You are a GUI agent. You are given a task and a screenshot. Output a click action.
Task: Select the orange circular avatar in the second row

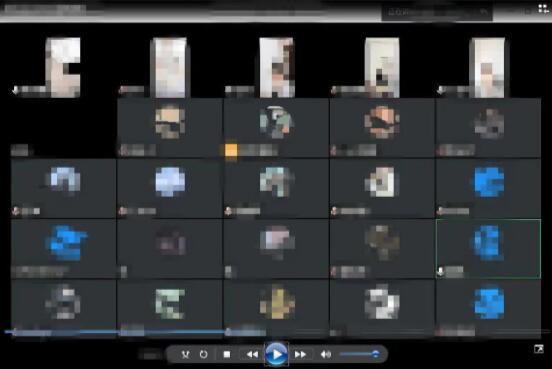[x=382, y=122]
